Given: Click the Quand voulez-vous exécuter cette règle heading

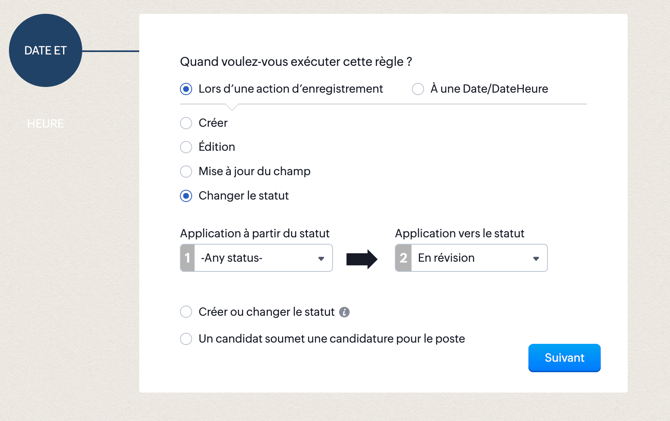Looking at the screenshot, I should tap(296, 62).
